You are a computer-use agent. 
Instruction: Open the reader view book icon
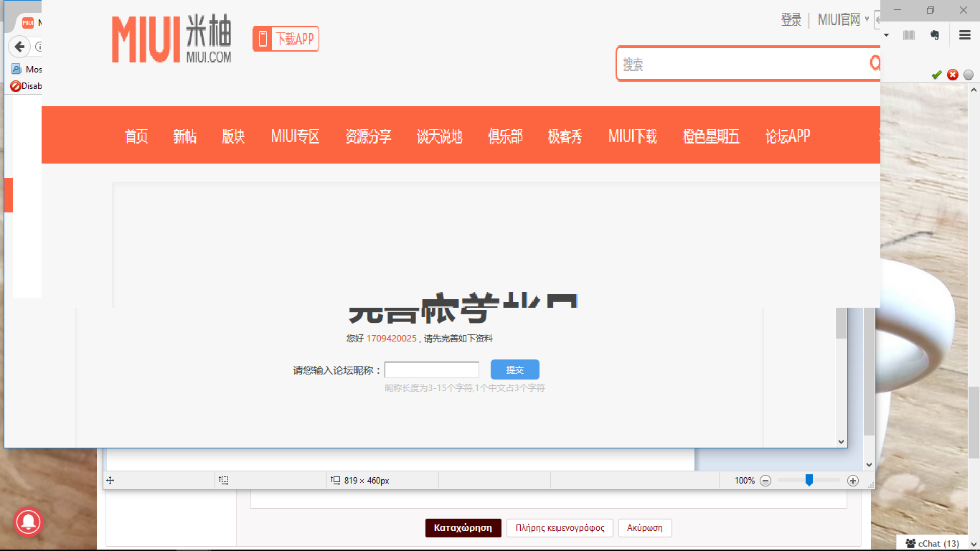(x=909, y=35)
